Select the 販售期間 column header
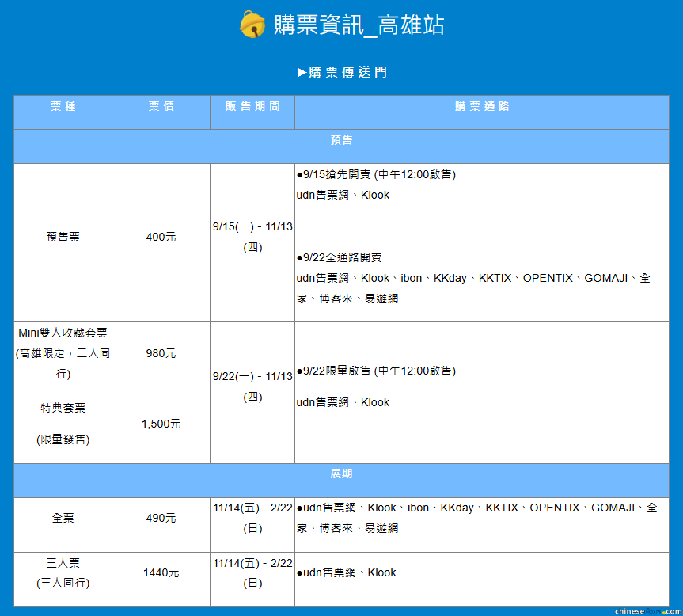 click(x=252, y=107)
